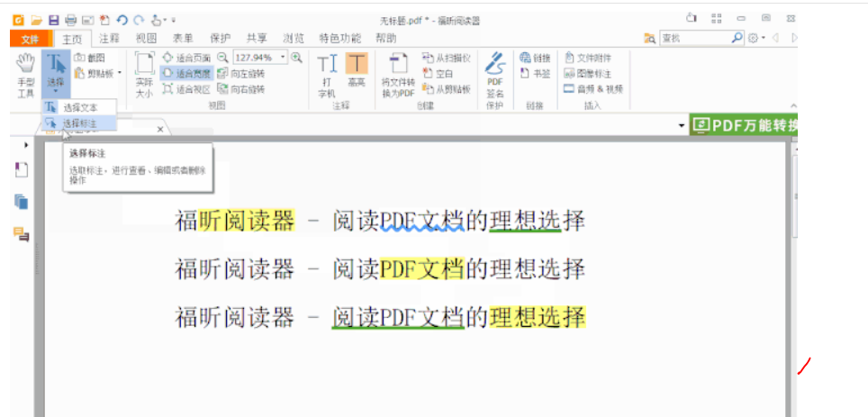Switch to the 特色功能 ribbon tab
Image resolution: width=868 pixels, height=417 pixels.
click(x=339, y=38)
